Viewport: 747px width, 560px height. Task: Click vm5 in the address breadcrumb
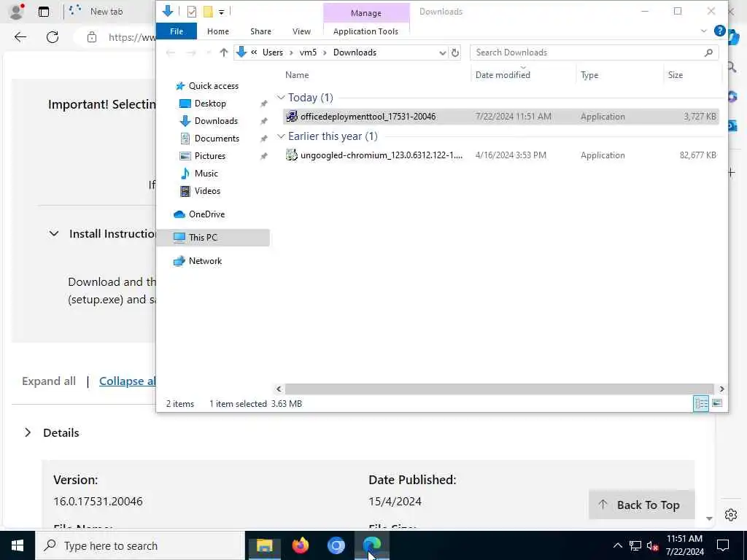coord(308,52)
